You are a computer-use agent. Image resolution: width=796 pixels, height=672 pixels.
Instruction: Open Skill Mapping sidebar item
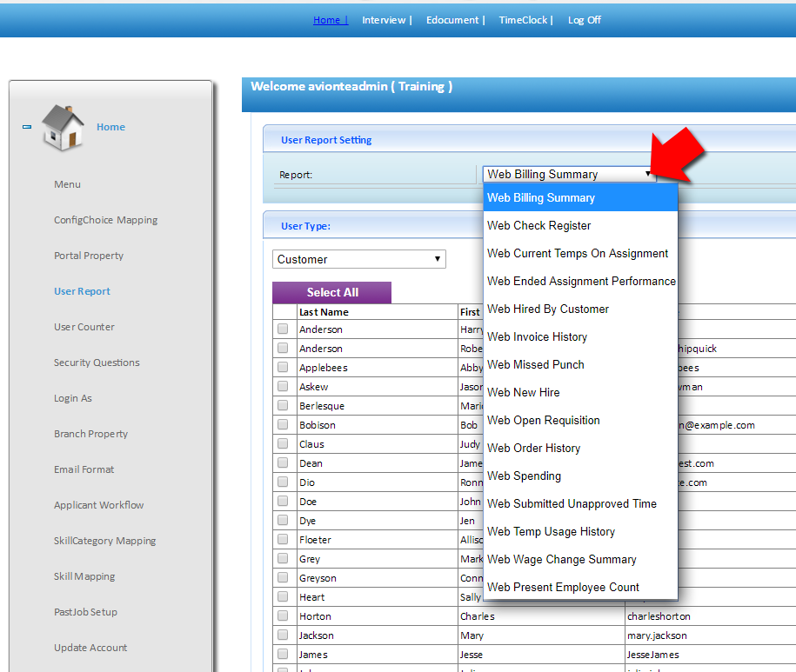84,576
